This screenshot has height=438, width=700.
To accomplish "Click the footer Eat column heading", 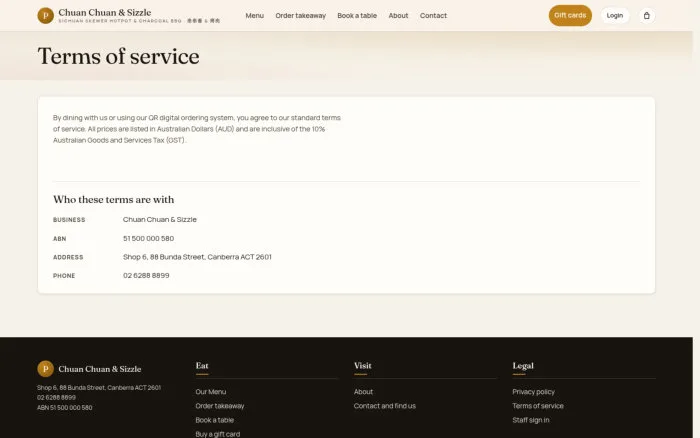I will 202,366.
